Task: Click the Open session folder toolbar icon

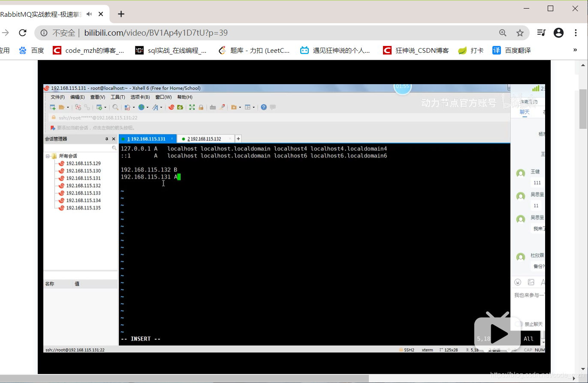Action: coord(61,107)
